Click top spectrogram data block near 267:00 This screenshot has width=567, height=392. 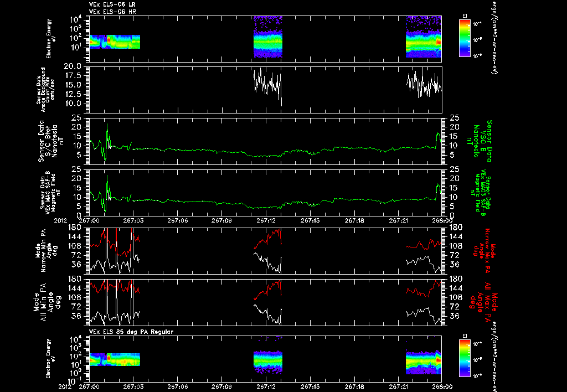click(x=114, y=42)
